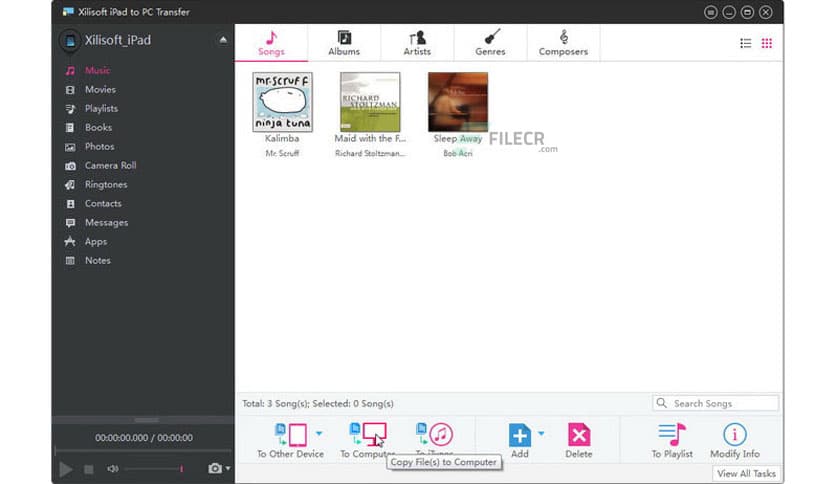Click the Sleep Away song title
Viewport: 836px width, 484px height.
tap(458, 139)
